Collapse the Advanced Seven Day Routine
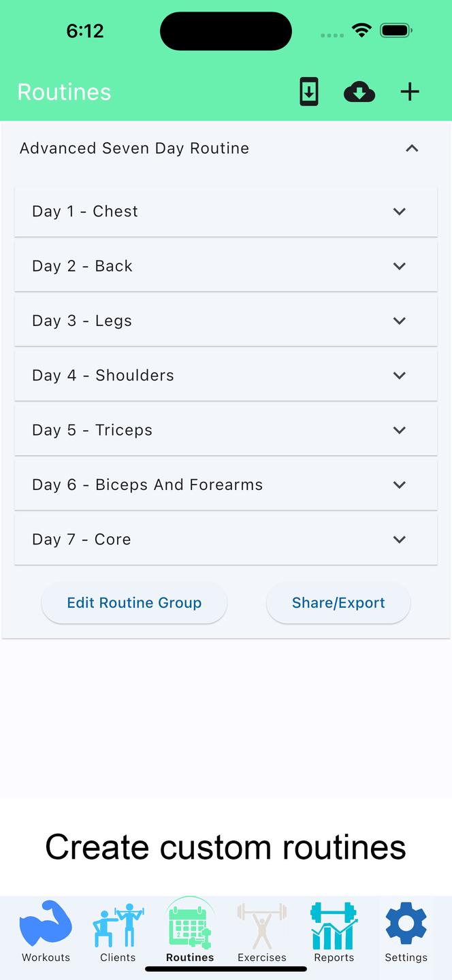Screen dimensions: 452x980 pyautogui.click(x=412, y=148)
